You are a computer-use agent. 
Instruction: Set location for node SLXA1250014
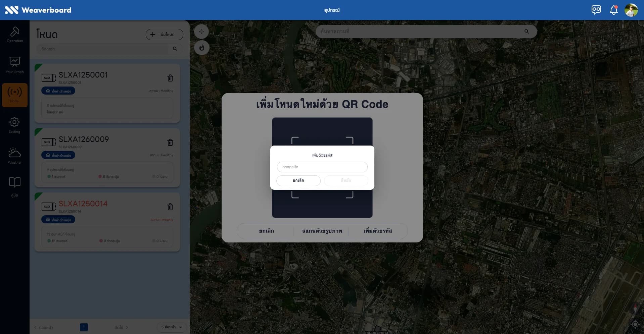tap(58, 220)
